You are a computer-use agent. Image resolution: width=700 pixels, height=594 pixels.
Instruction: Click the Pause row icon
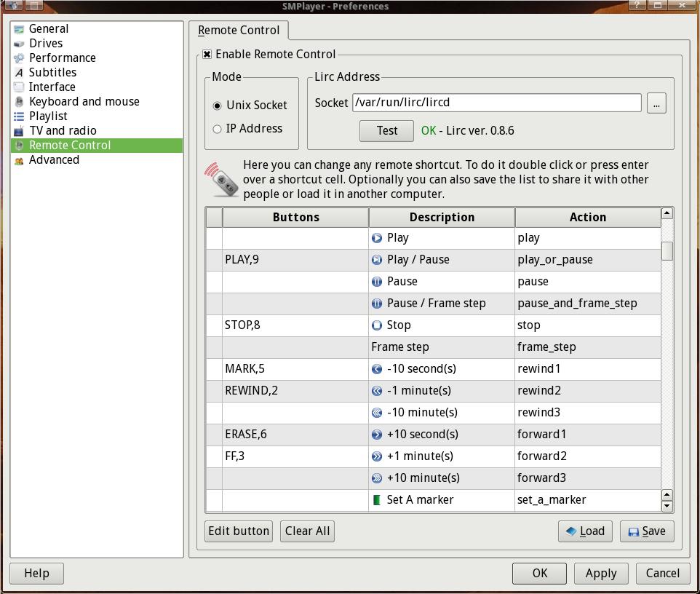(x=377, y=282)
